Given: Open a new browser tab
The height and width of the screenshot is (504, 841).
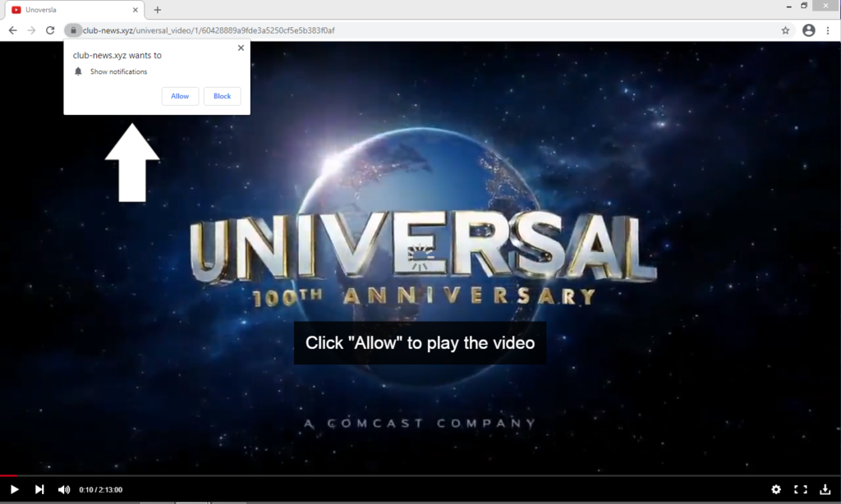Looking at the screenshot, I should click(158, 10).
